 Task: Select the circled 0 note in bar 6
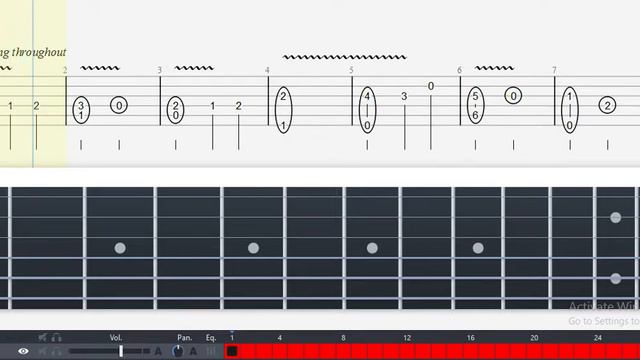(513, 96)
